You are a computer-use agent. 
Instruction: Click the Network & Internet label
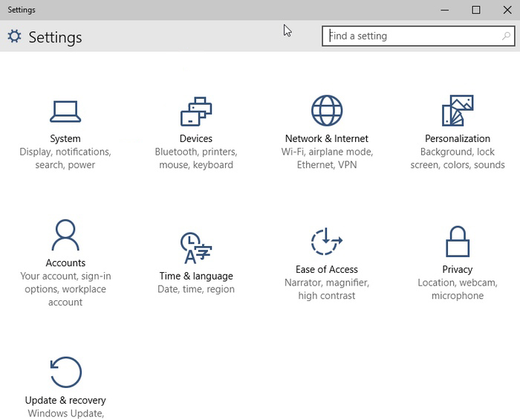tap(327, 138)
